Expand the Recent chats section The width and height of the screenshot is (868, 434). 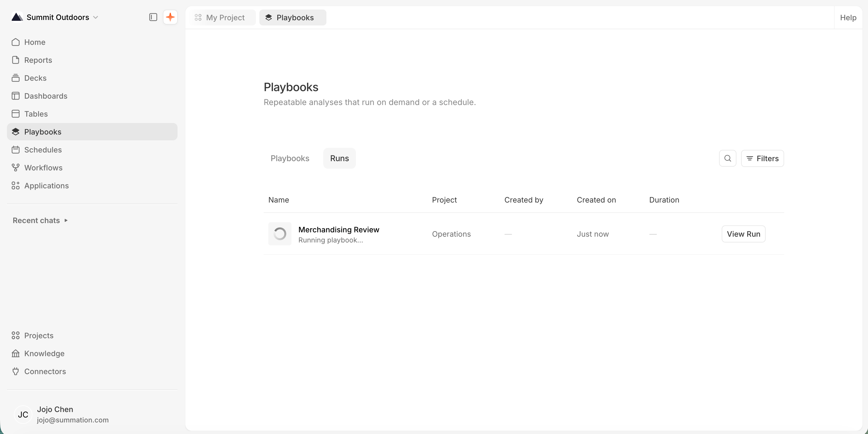(40, 220)
